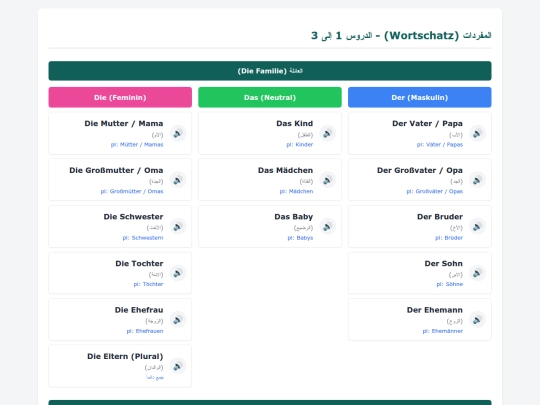
Task: Select the word Der Bruder
Action: pos(440,217)
